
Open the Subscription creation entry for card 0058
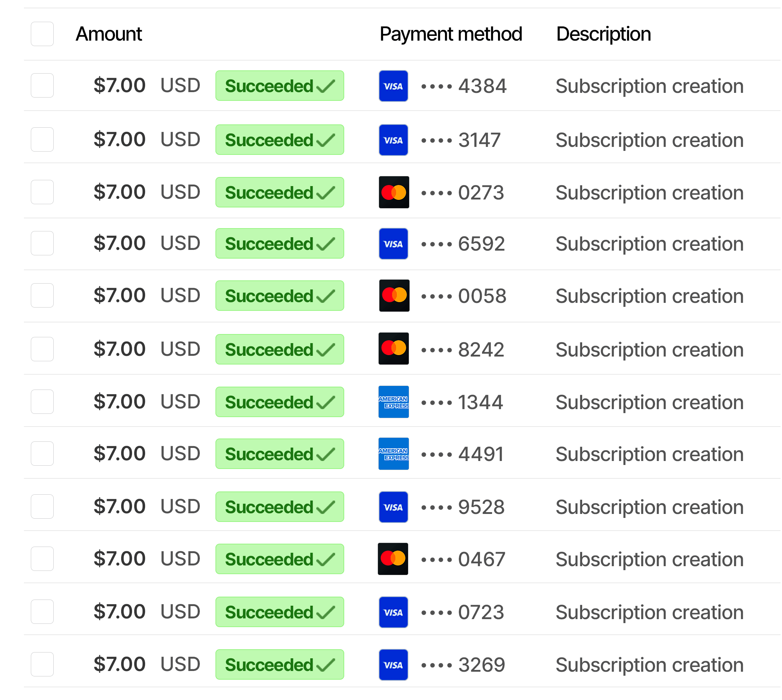pos(649,296)
